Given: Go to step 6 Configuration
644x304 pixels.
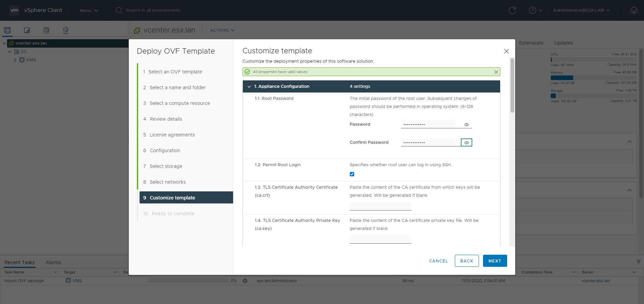Looking at the screenshot, I should pos(165,150).
